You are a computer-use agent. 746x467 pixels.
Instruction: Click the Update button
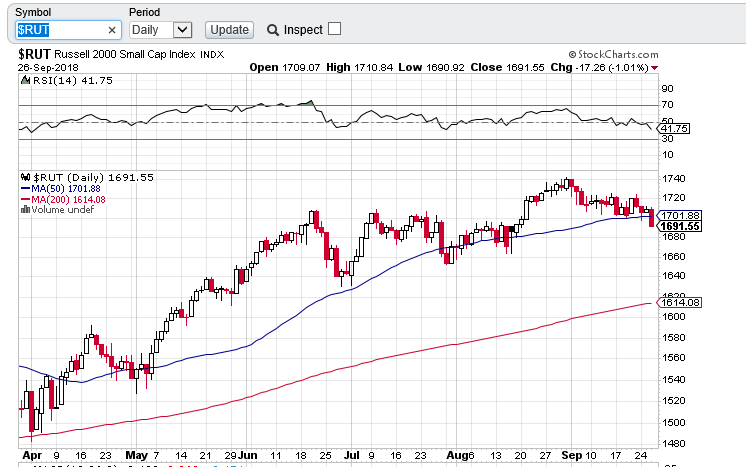(x=229, y=30)
